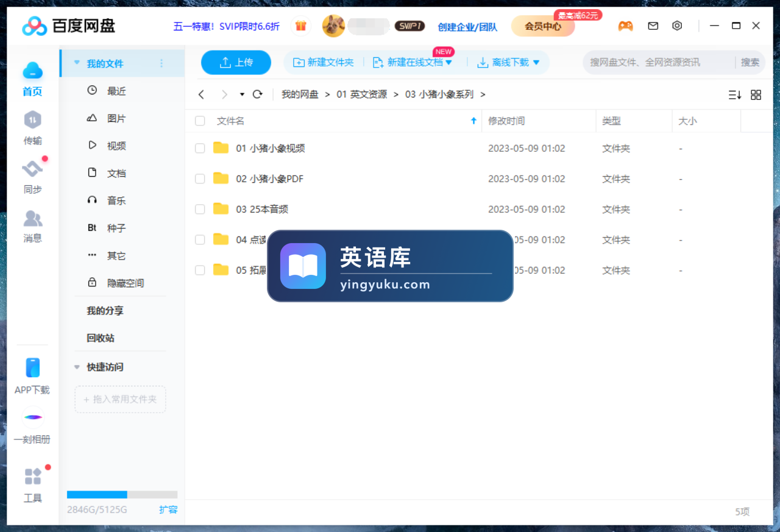Image resolution: width=780 pixels, height=532 pixels.
Task: Click the 新建文件夹 button
Action: coord(324,62)
